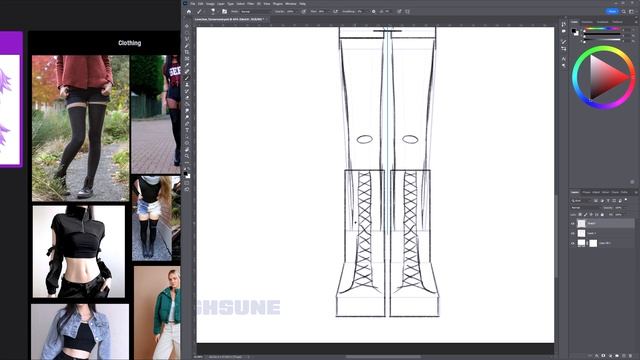This screenshot has height=360, width=640.
Task: Enable airbrush-style build-up
Action: (x=335, y=11)
